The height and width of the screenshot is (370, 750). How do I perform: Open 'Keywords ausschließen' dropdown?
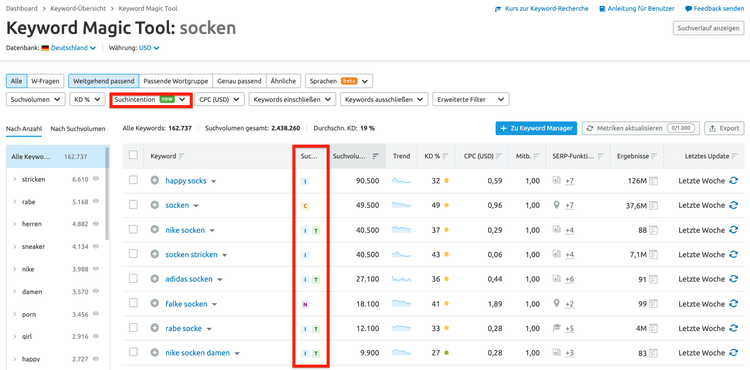(x=384, y=99)
